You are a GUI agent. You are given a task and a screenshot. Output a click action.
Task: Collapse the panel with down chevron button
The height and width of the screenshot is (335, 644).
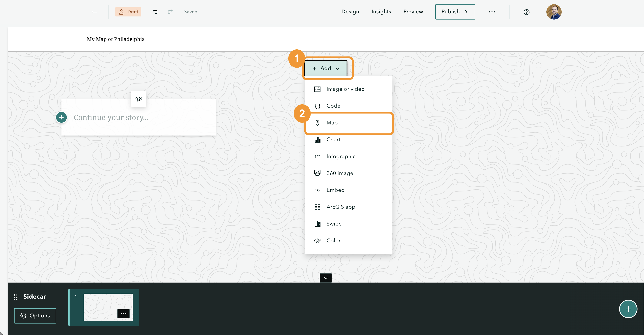click(x=326, y=278)
